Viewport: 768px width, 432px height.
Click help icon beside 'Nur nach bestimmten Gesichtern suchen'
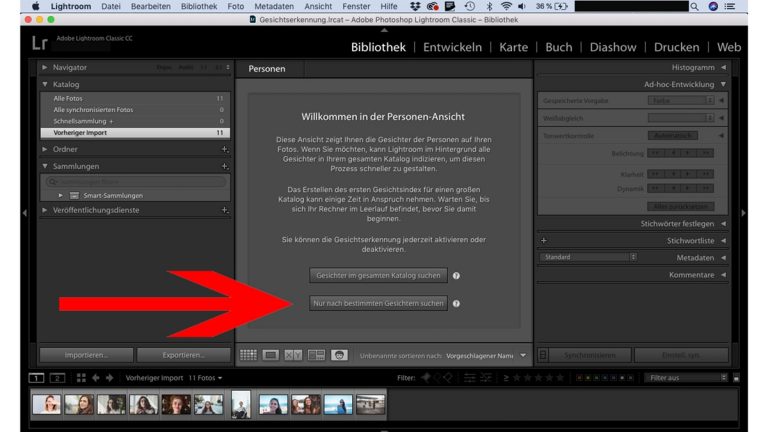coord(456,303)
